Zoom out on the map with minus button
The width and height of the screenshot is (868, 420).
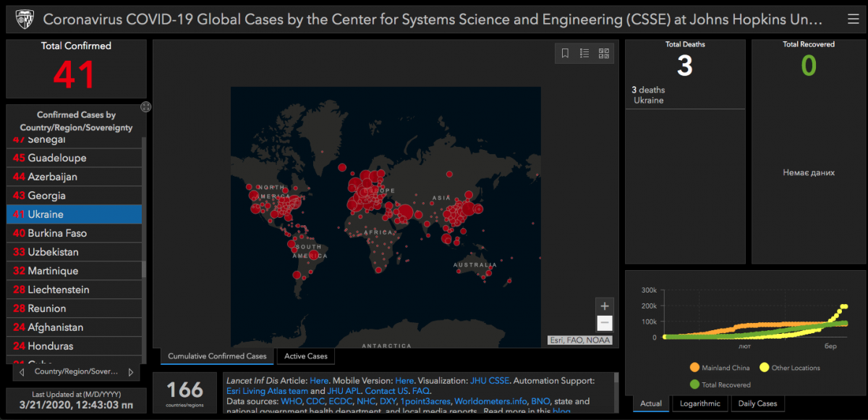[x=605, y=324]
